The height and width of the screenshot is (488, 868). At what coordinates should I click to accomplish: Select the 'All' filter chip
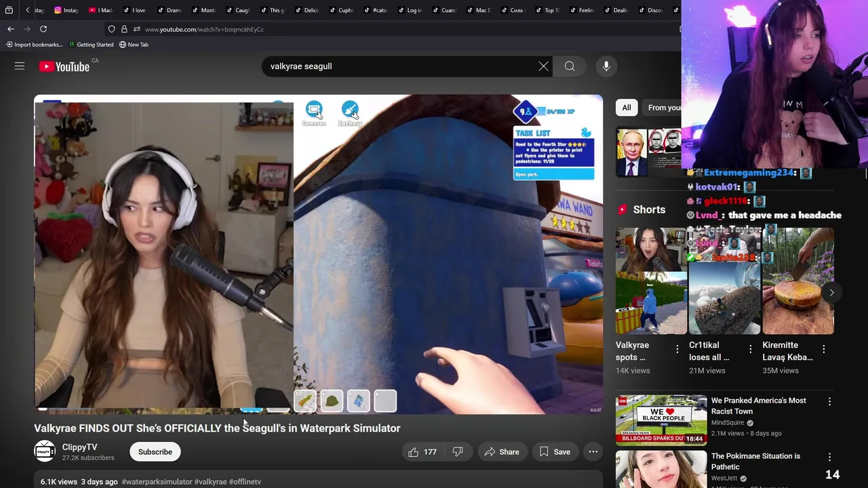click(x=627, y=108)
